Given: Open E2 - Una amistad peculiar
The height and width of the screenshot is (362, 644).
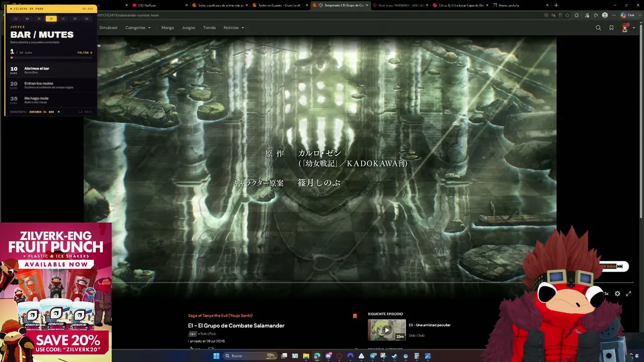Looking at the screenshot, I should 430,325.
